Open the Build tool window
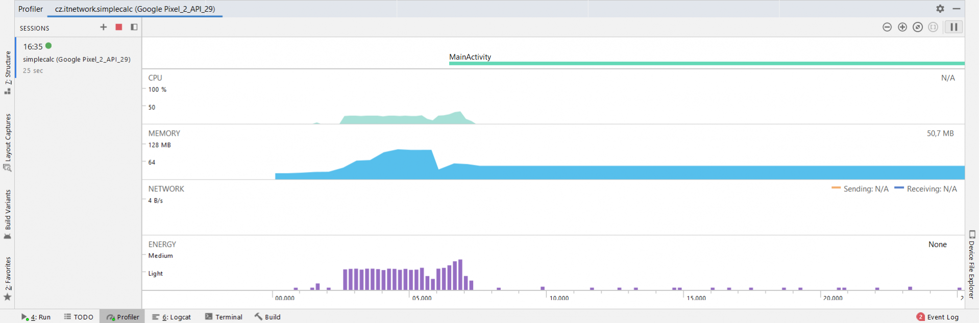This screenshot has height=323, width=980. [x=267, y=317]
